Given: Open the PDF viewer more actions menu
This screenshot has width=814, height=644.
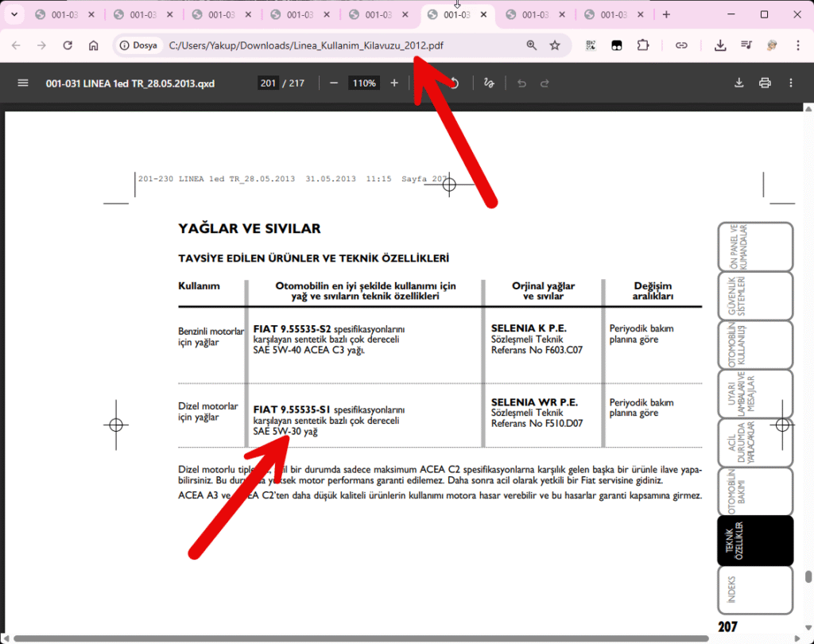Looking at the screenshot, I should pos(791,83).
